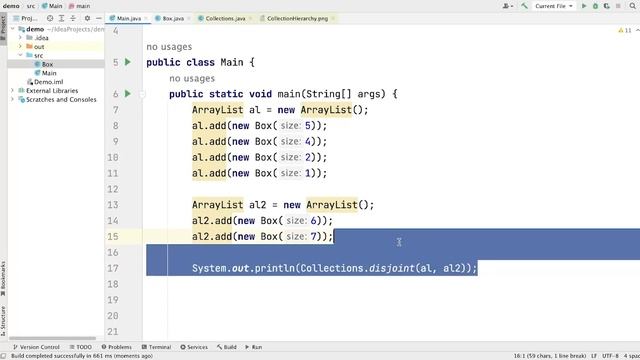Image resolution: width=640 pixels, height=360 pixels.
Task: Close the Box.java tab
Action: tap(189, 18)
